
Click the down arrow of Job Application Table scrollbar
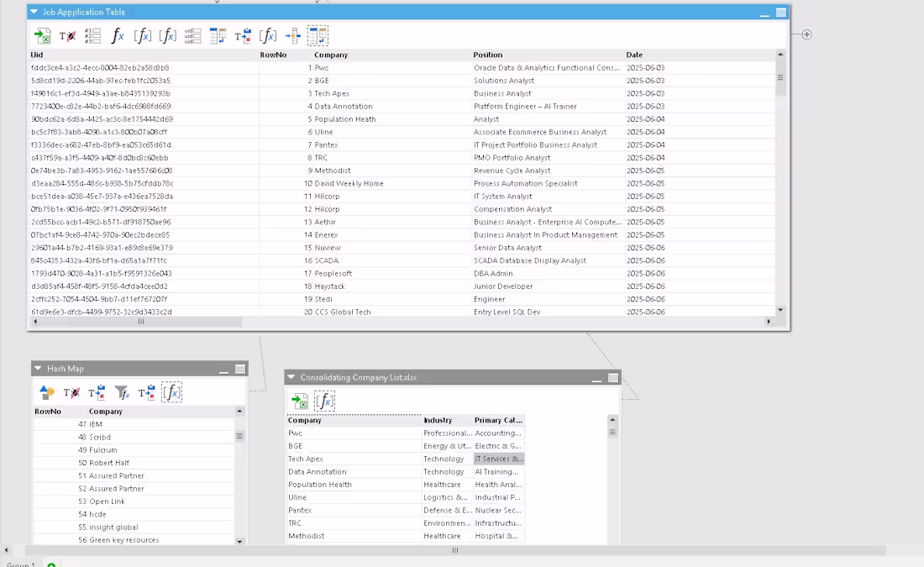coord(780,310)
